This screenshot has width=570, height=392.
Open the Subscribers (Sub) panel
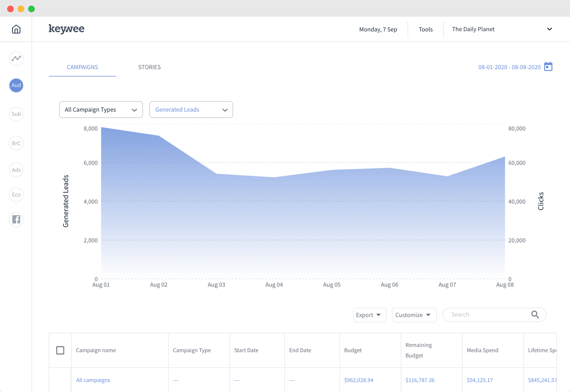tap(16, 114)
